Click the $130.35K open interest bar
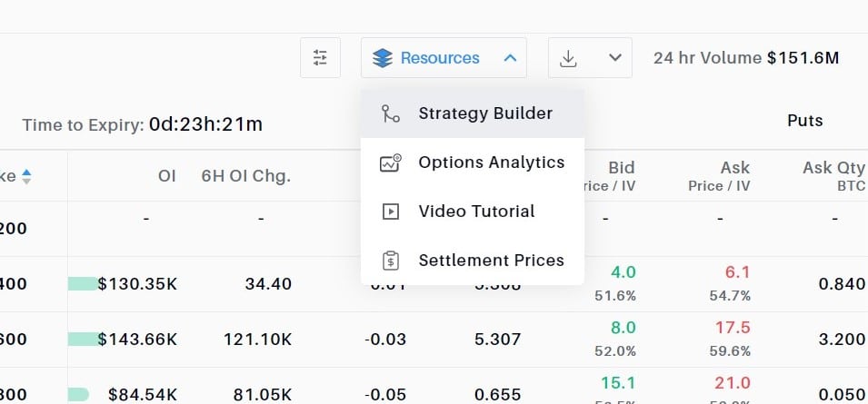Screen dimensions: 868x404 click(x=84, y=284)
